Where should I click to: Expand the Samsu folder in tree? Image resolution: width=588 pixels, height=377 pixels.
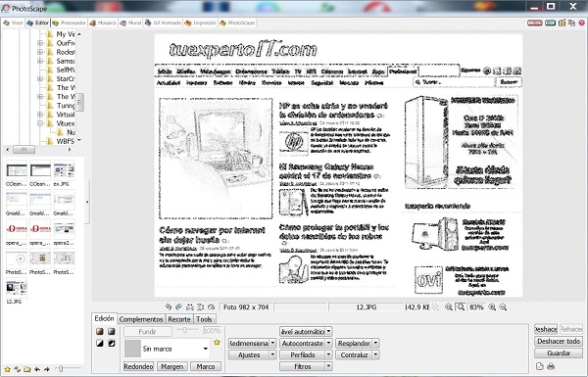pyautogui.click(x=40, y=61)
